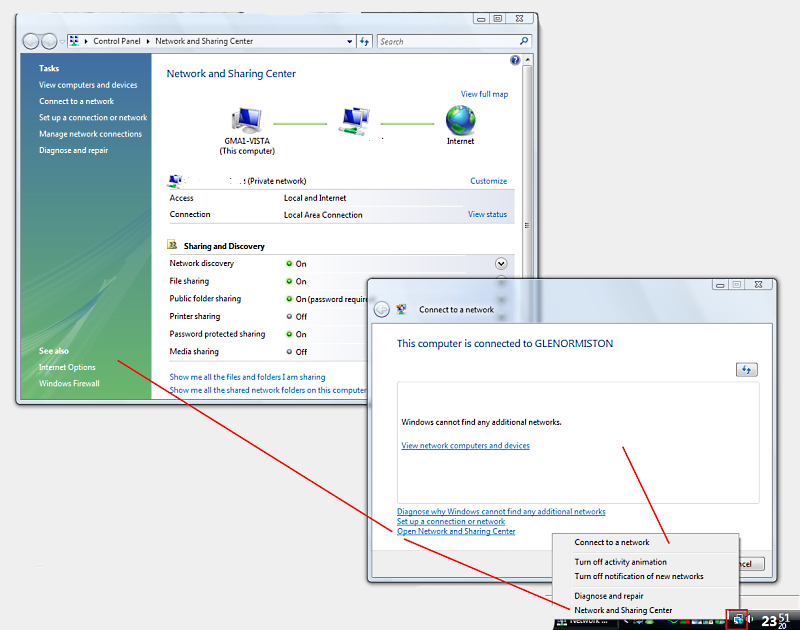Click the help question mark icon

point(513,59)
